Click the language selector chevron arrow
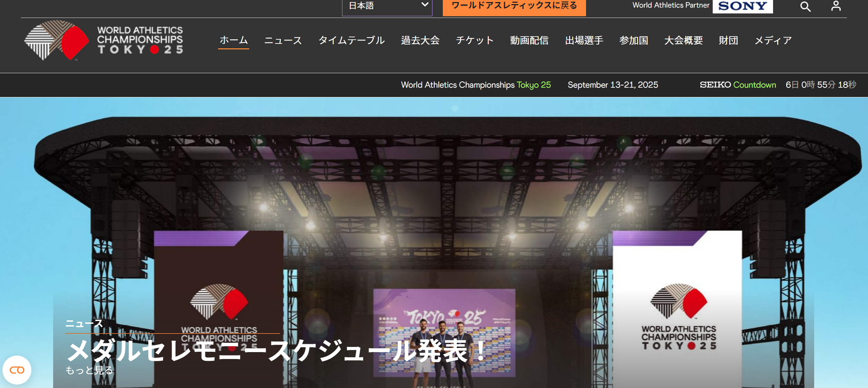The height and width of the screenshot is (388, 868). pyautogui.click(x=425, y=5)
